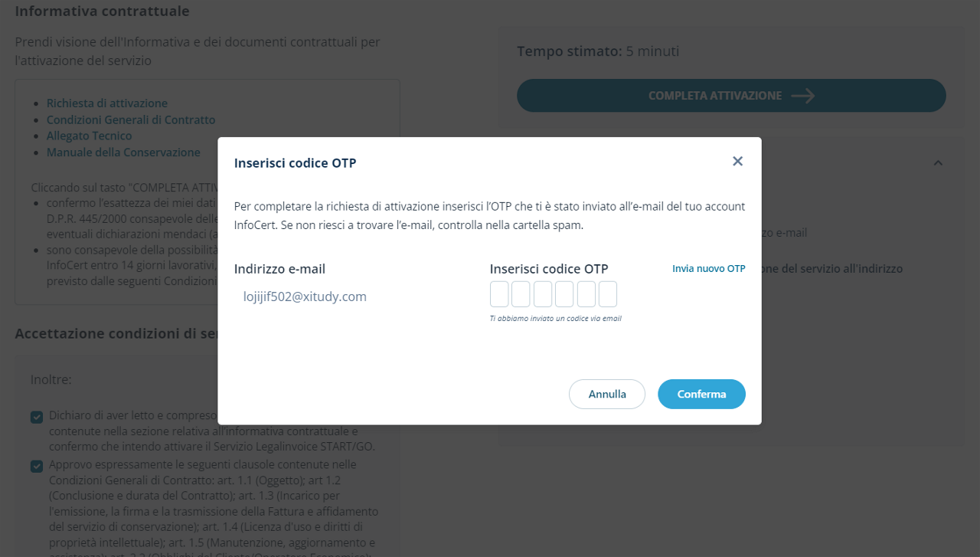The height and width of the screenshot is (557, 980).
Task: Select the fifth OTP digit box
Action: pos(586,294)
